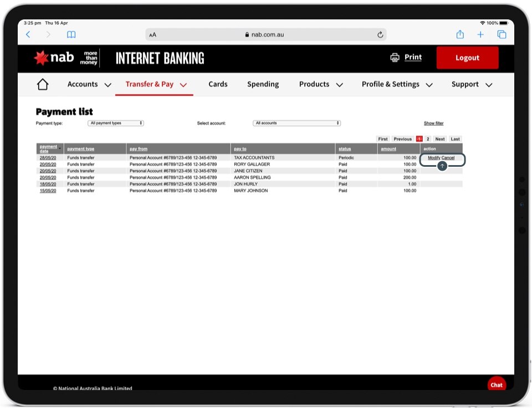Click the printer icon beside Print
The image size is (532, 410).
395,58
